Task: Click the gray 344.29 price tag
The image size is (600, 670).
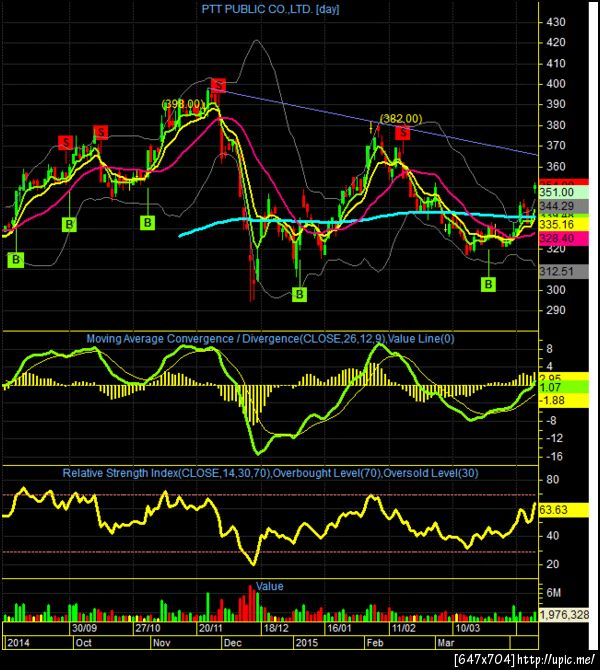Action: pos(564,206)
